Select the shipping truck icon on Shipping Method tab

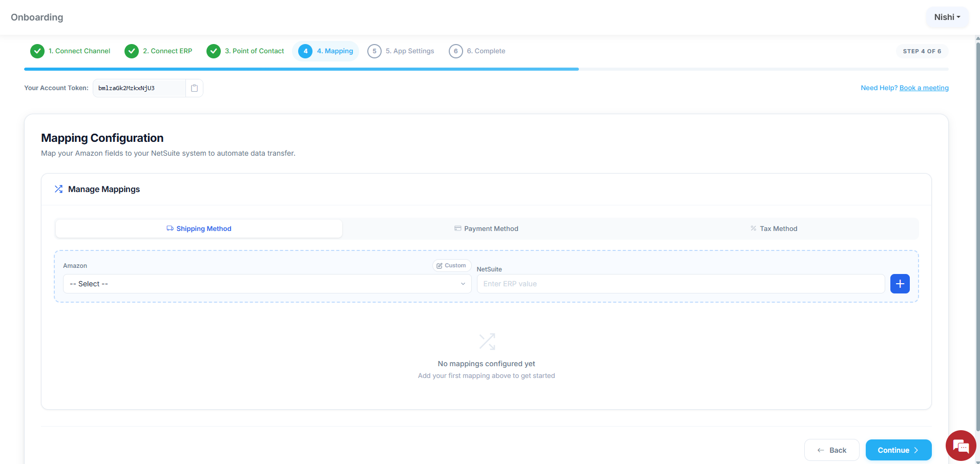tap(170, 228)
